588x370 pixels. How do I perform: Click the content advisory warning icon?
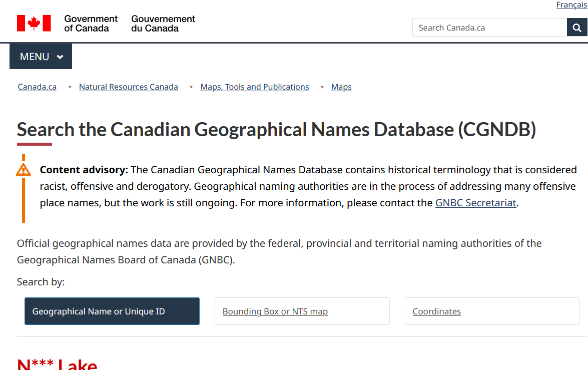point(23,170)
